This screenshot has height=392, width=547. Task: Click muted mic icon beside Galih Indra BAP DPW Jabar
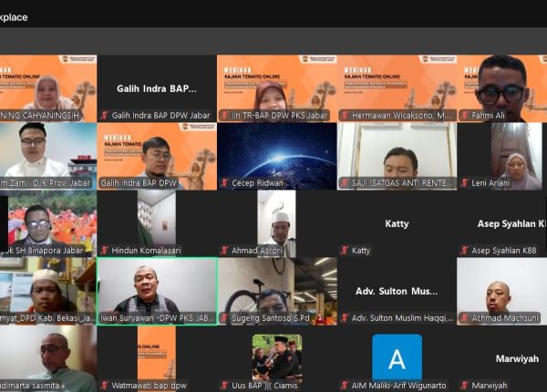(104, 116)
